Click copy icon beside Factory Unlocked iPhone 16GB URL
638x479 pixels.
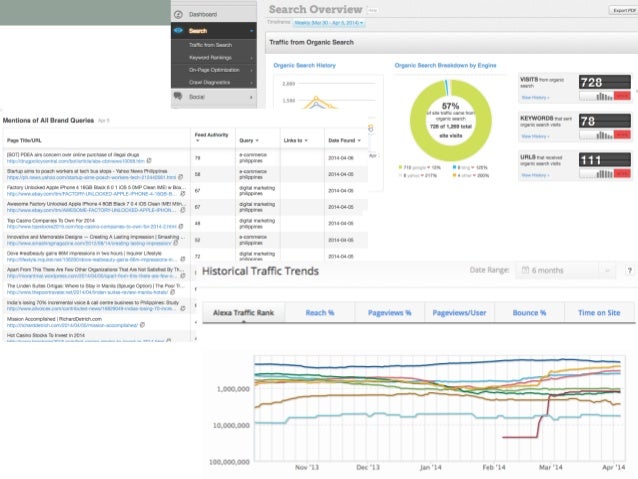182,194
